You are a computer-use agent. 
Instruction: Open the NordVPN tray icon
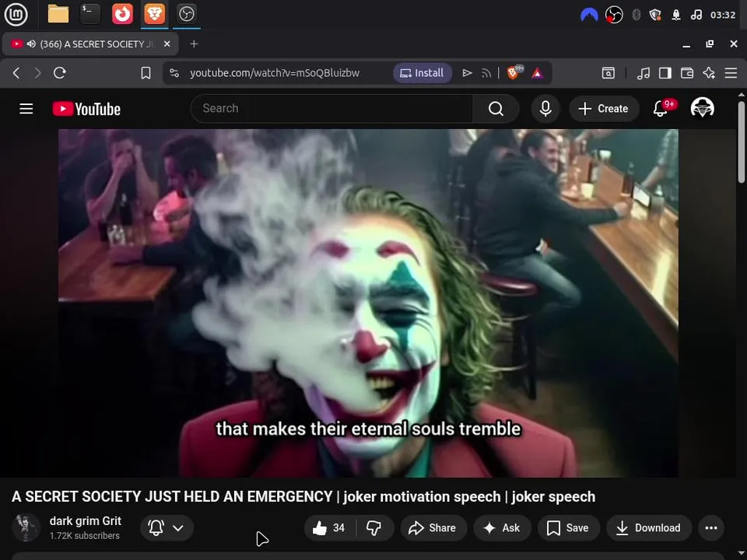click(589, 16)
